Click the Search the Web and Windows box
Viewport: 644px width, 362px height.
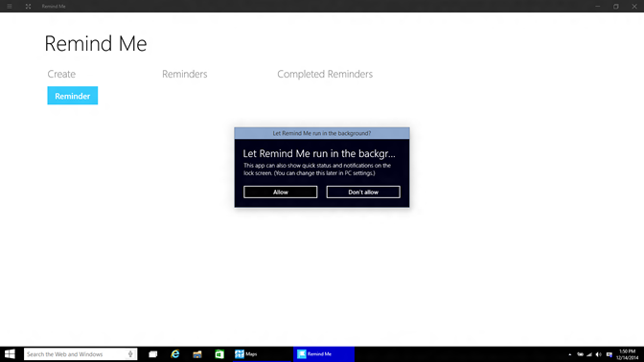pyautogui.click(x=80, y=353)
